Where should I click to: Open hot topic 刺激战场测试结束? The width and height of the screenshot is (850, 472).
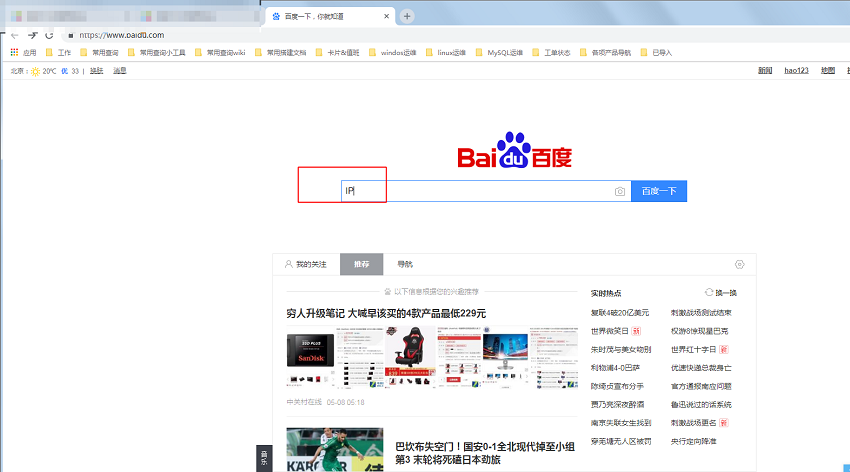click(701, 313)
